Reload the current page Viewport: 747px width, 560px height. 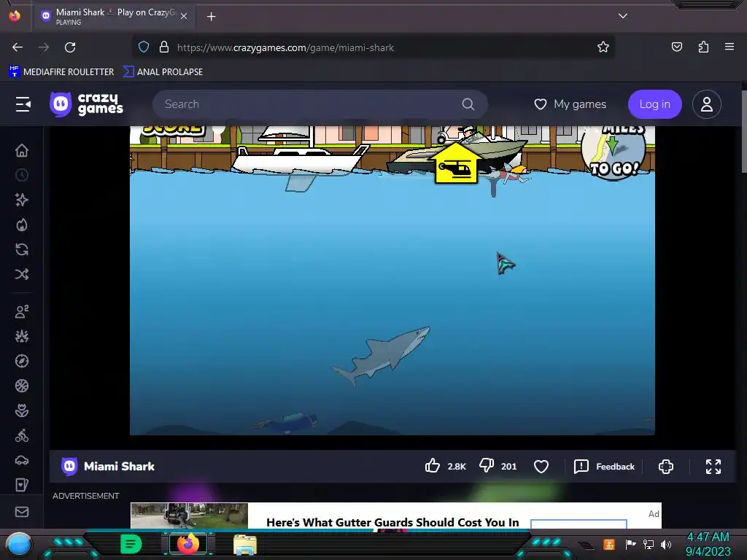coord(70,47)
